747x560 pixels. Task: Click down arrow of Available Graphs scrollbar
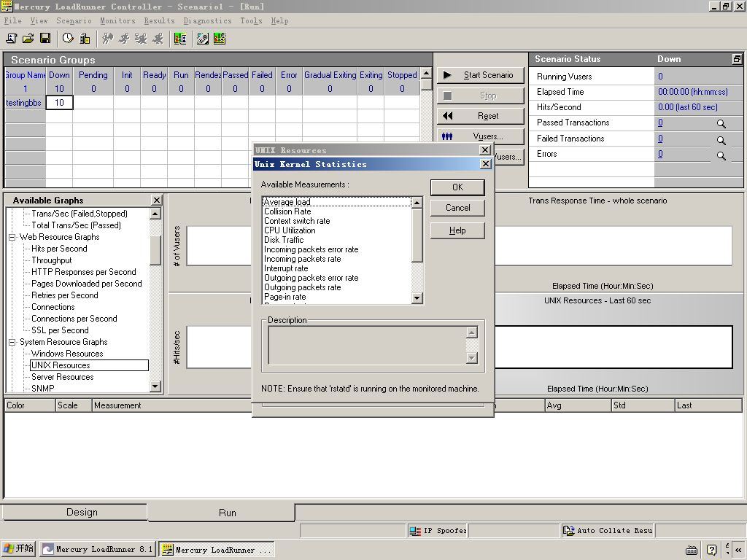(x=155, y=386)
